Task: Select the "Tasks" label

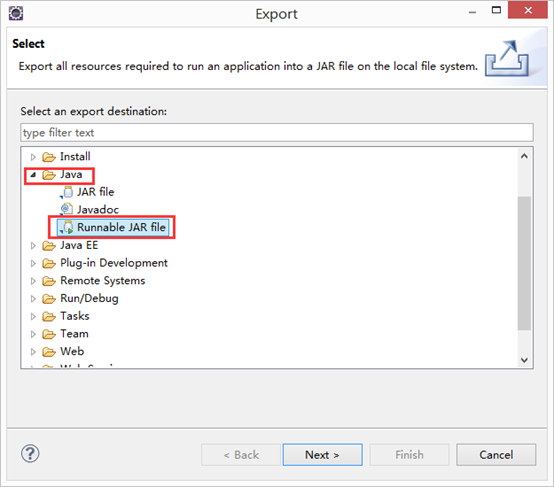Action: pos(75,316)
